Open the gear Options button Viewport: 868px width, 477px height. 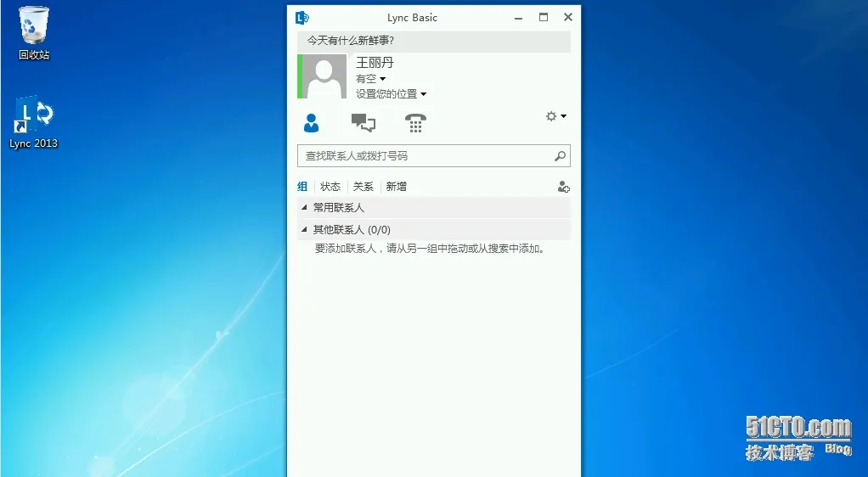point(551,116)
